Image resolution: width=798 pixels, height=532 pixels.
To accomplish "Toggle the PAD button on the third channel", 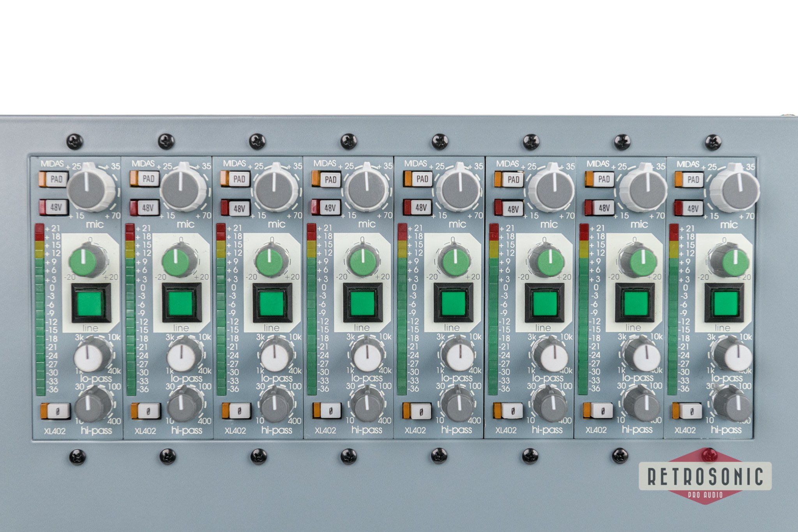I will click(x=236, y=179).
